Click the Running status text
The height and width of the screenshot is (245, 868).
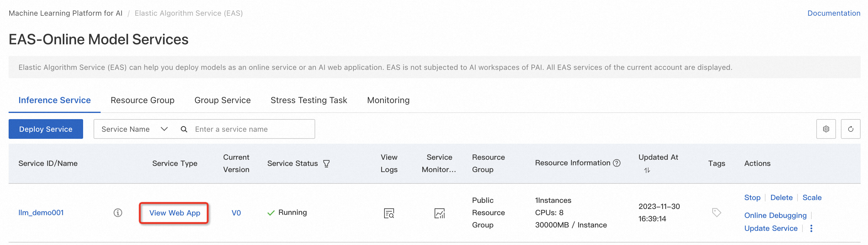pos(292,212)
